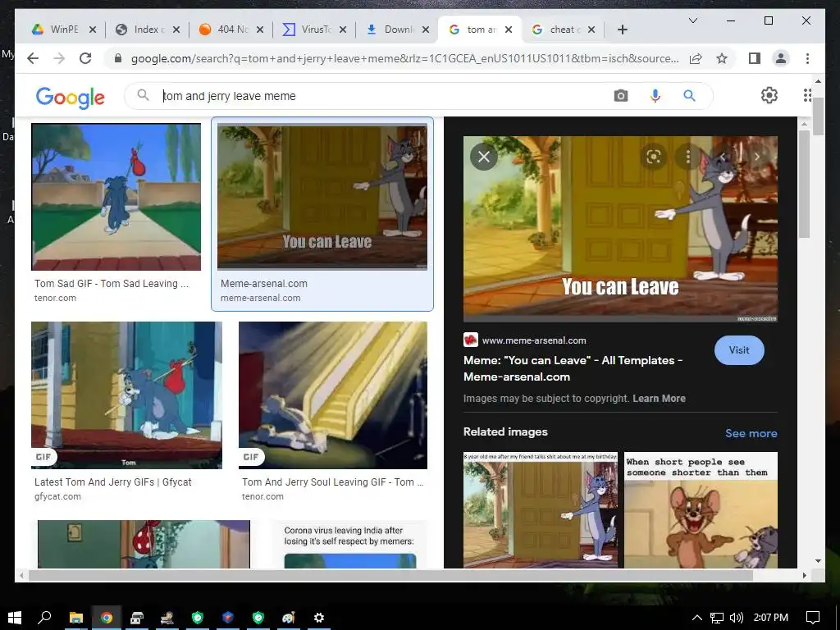
Task: Open Chrome's three-dot menu
Action: 807,58
